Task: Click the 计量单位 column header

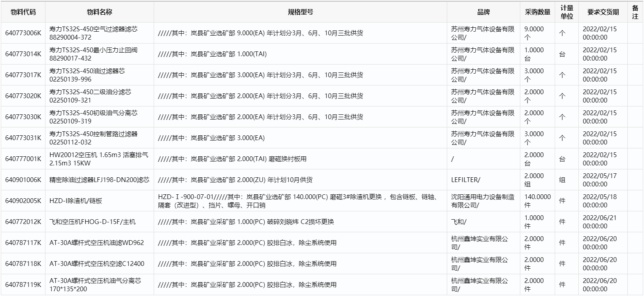Action: 567,12
